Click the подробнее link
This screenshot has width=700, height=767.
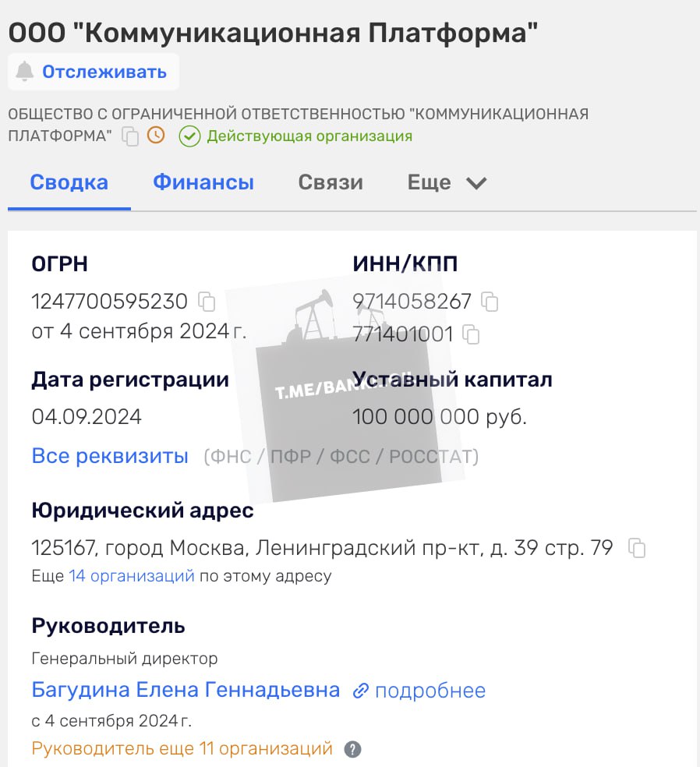(430, 691)
